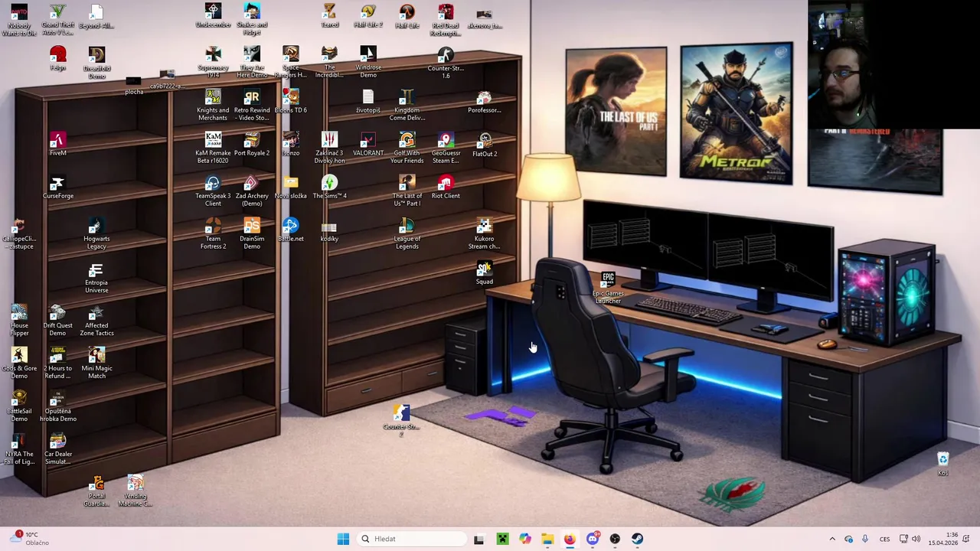Launch Minecraft from the taskbar
The height and width of the screenshot is (551, 980).
[x=501, y=539]
